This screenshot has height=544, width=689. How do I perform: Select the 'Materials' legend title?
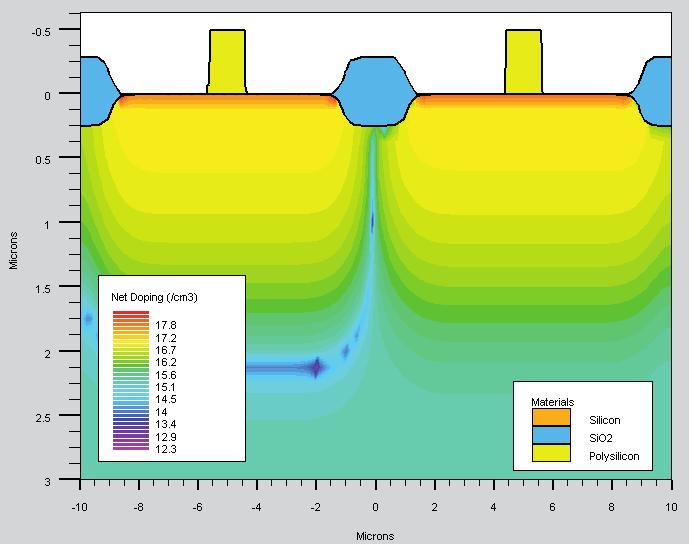tap(552, 402)
